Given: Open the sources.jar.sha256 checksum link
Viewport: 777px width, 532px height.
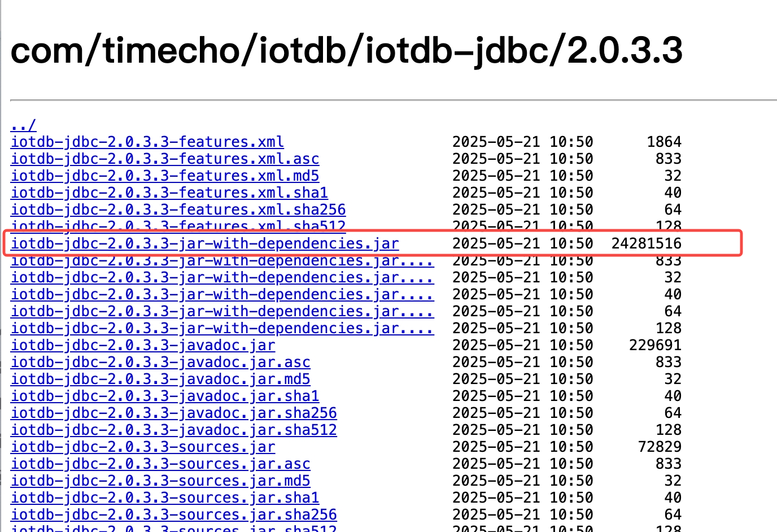Looking at the screenshot, I should pos(173,514).
